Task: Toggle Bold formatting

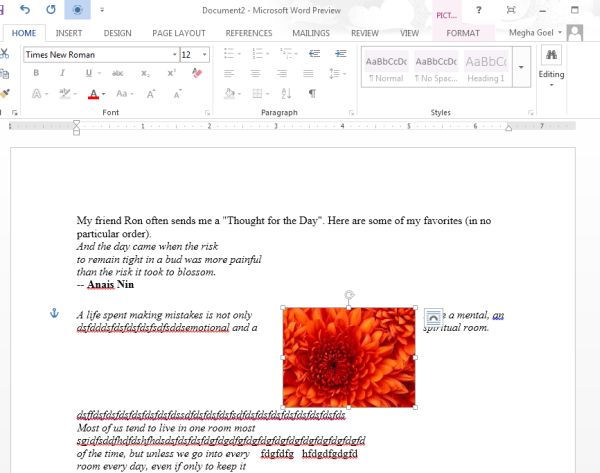Action: 36,73
